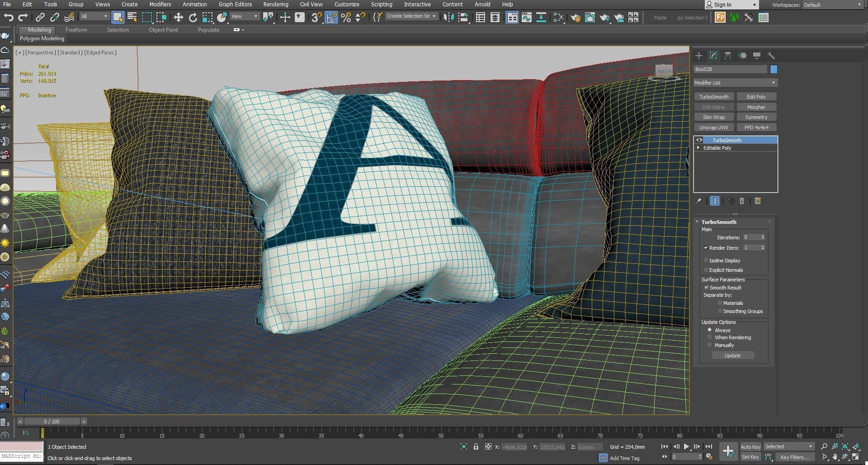
Task: Click the Symmetry modifier button
Action: (x=756, y=117)
